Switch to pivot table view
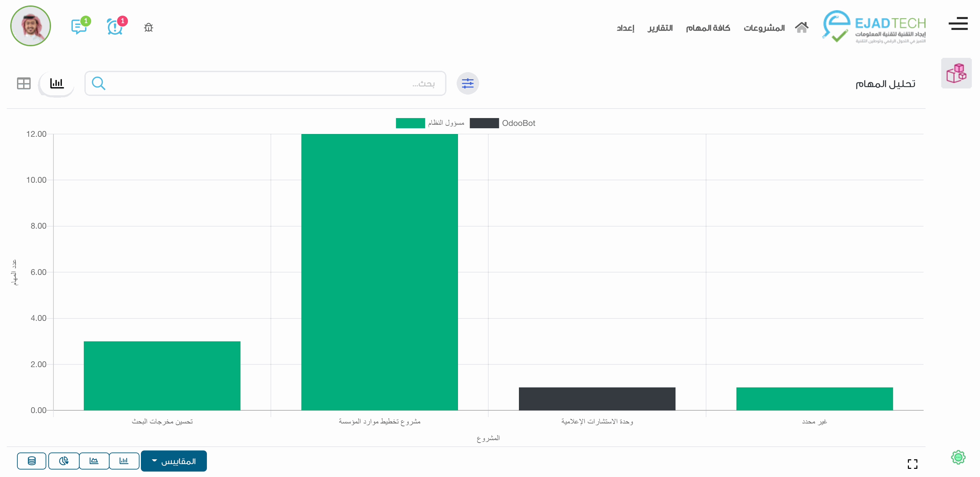Viewport: 980px width, 477px height. tap(23, 83)
